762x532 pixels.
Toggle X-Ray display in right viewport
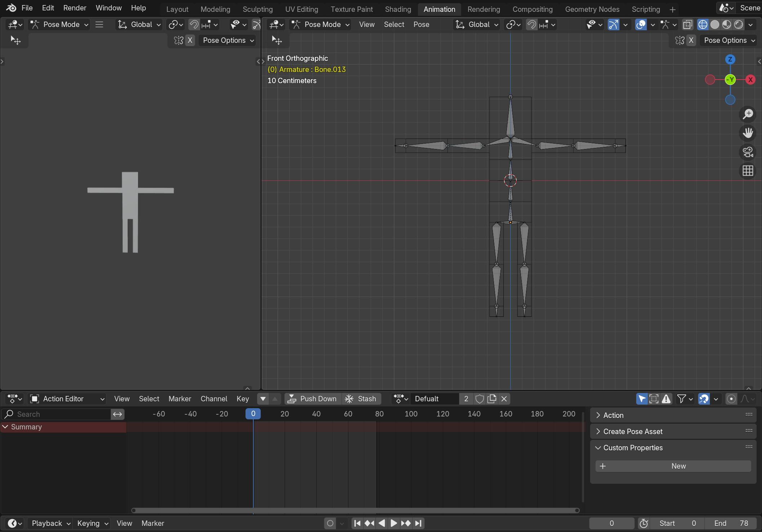[x=687, y=24]
